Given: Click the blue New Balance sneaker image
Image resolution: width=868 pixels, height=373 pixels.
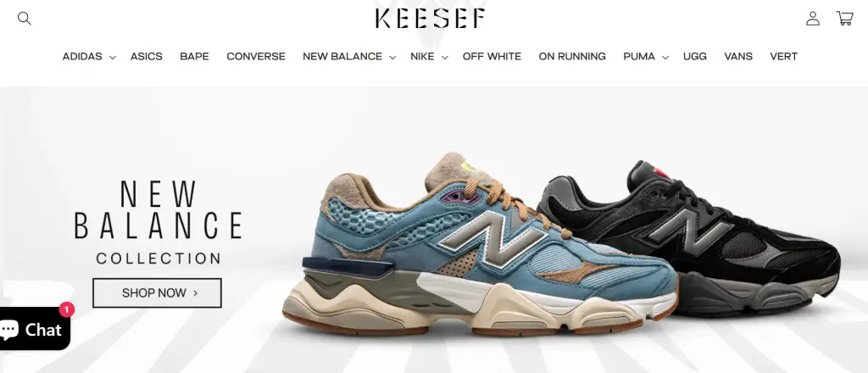Looking at the screenshot, I should (x=481, y=247).
